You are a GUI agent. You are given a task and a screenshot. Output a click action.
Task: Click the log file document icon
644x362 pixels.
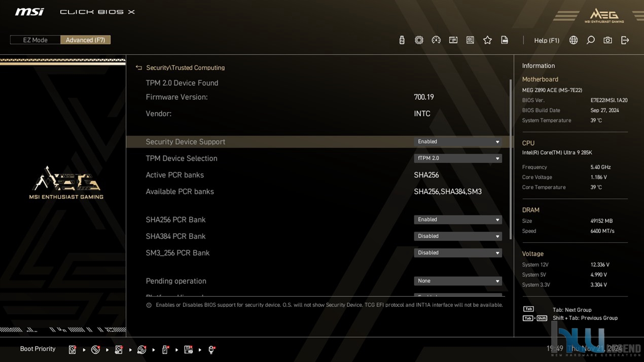point(505,40)
